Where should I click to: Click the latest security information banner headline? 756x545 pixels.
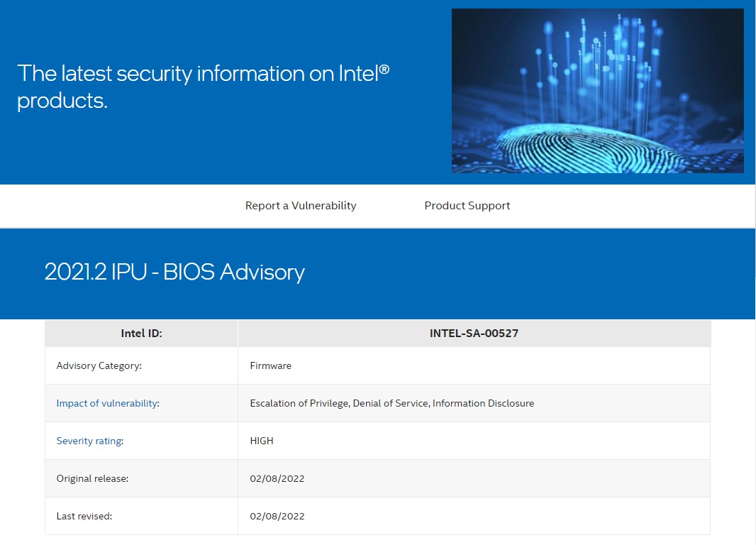click(x=203, y=87)
